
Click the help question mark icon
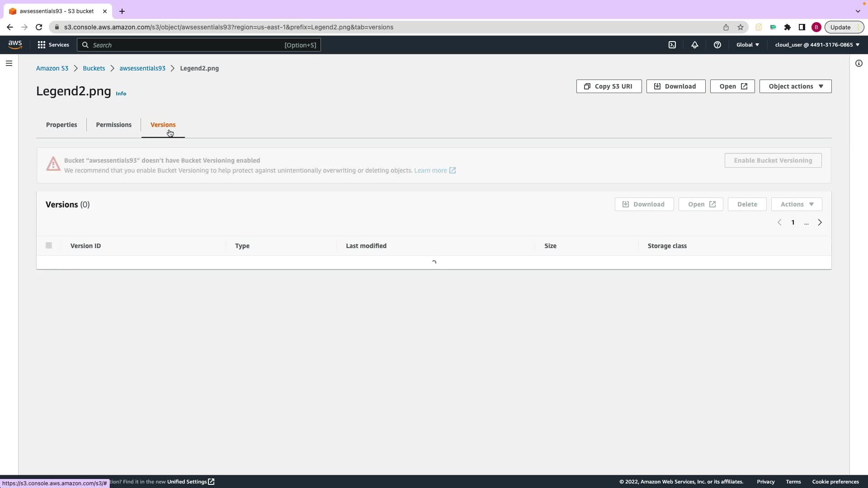point(717,45)
